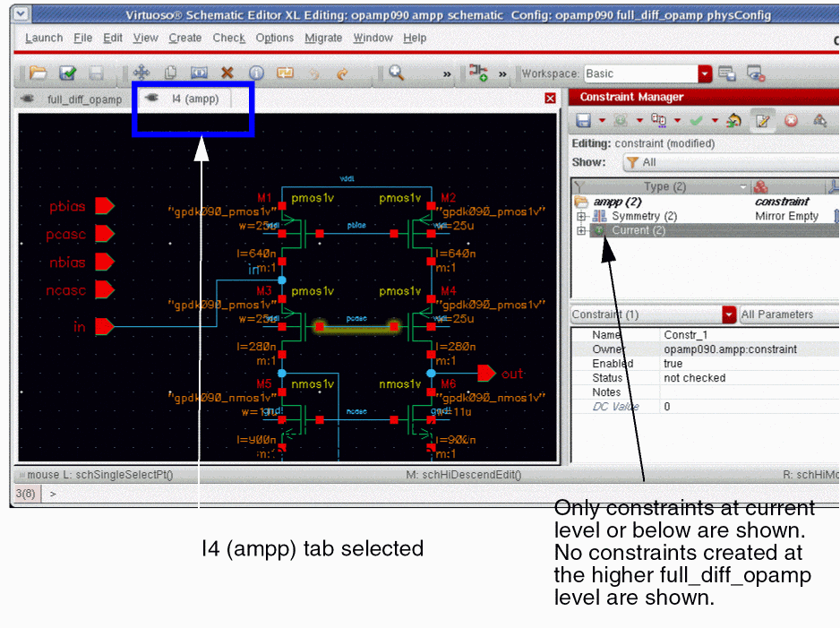840x628 pixels.
Task: Open the Migrate menu
Action: pyautogui.click(x=322, y=38)
